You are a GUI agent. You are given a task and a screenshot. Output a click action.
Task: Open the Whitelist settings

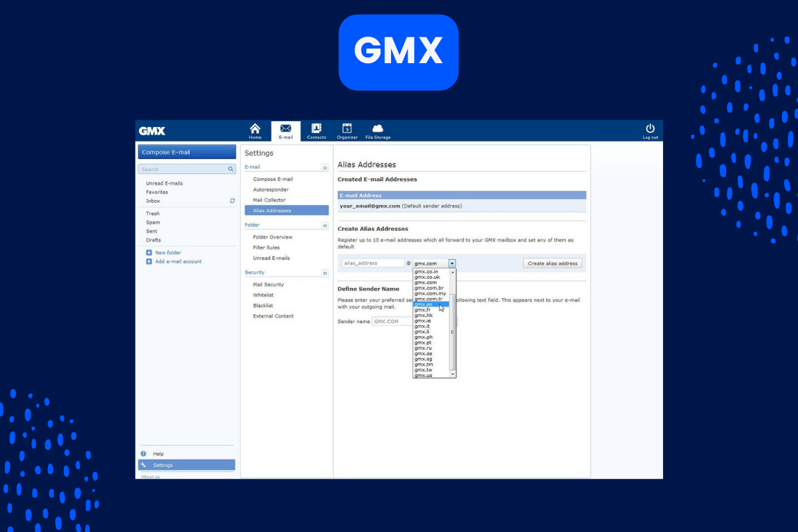pos(263,295)
